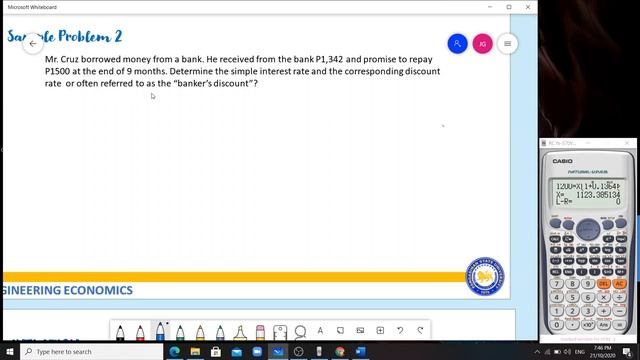Select the yellow highlighter tool
The height and width of the screenshot is (360, 640).
[240, 332]
